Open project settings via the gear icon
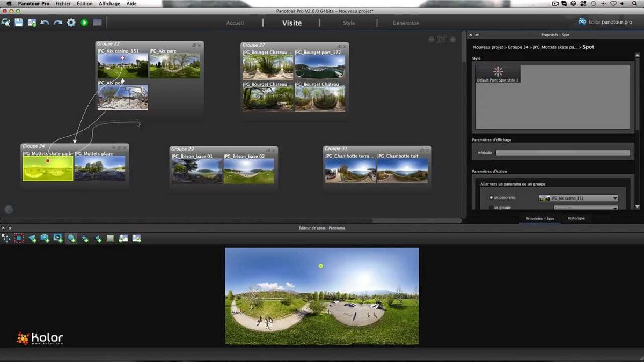 point(71,23)
